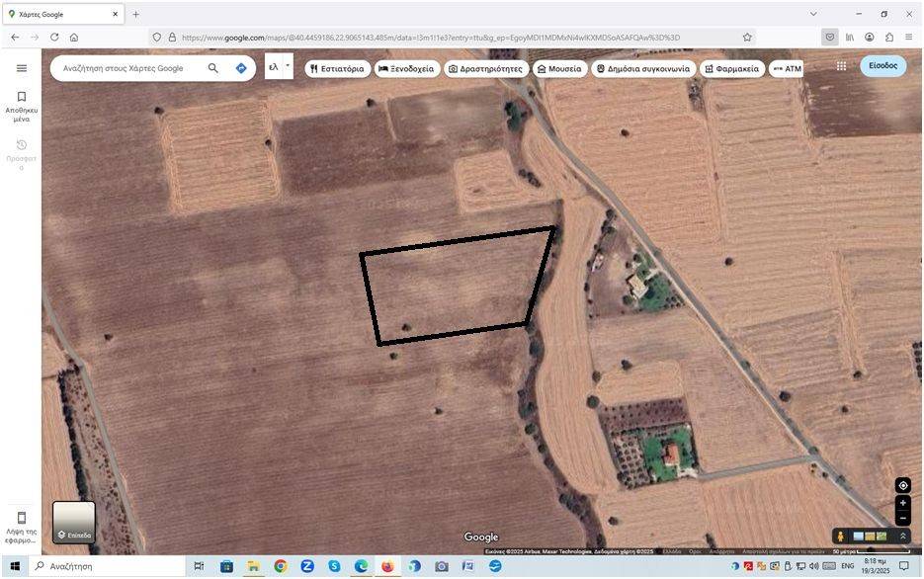Open the Google apps grid
The height and width of the screenshot is (579, 924).
tap(841, 66)
